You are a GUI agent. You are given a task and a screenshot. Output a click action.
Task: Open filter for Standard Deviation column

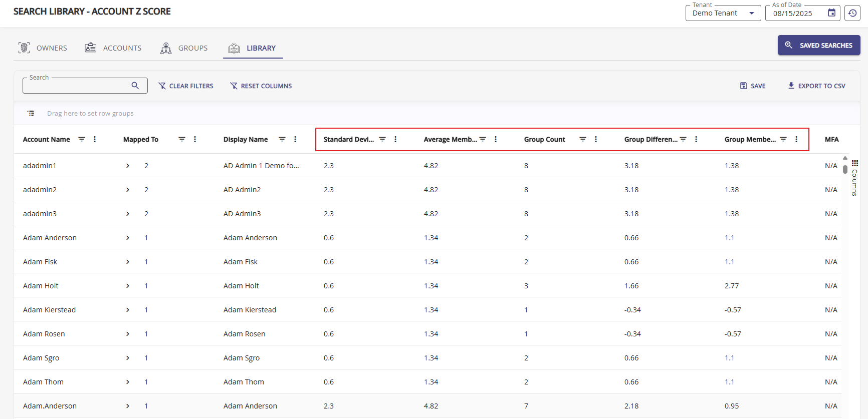click(x=382, y=139)
